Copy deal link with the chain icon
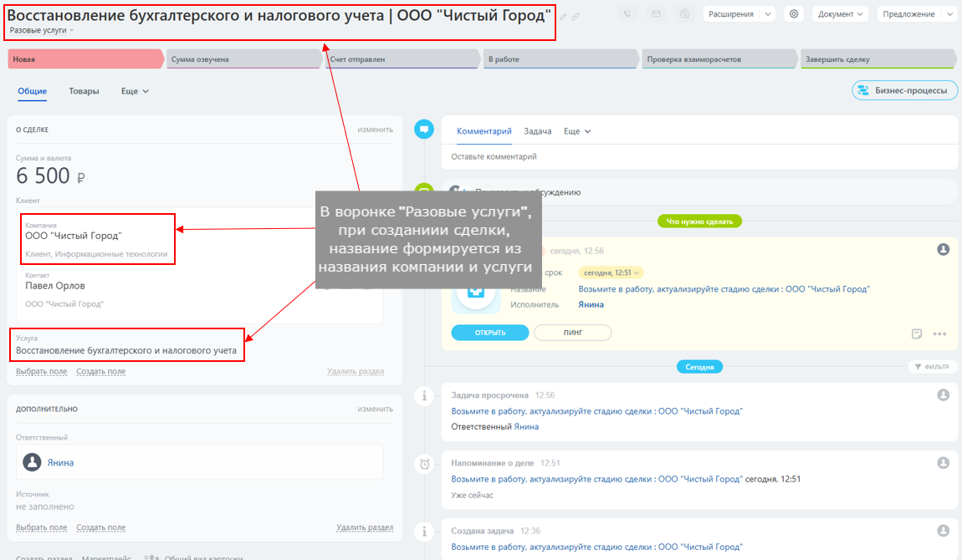Viewport: 962px width, 560px height. pos(576,18)
